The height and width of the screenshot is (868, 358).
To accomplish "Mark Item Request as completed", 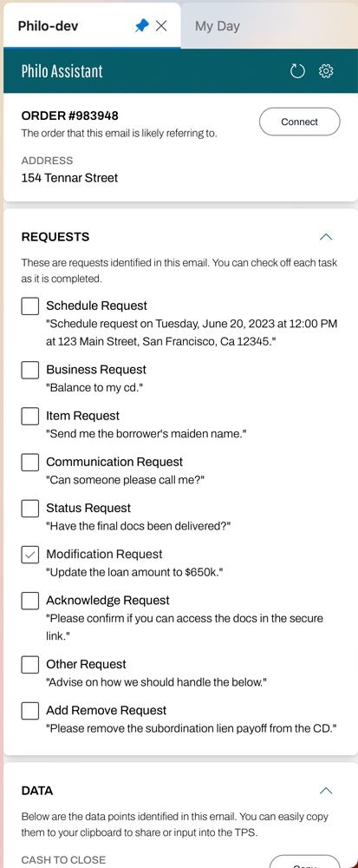I will 29,416.
